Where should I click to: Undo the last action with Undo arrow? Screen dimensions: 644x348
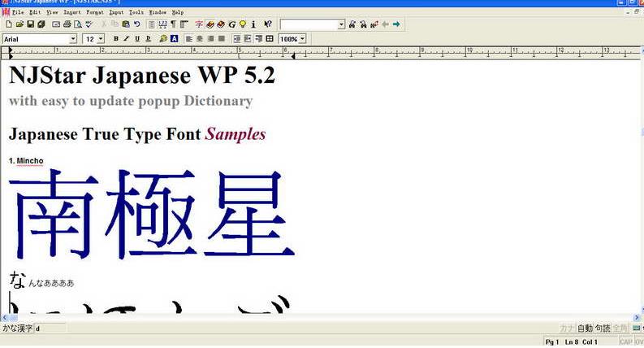(136, 24)
